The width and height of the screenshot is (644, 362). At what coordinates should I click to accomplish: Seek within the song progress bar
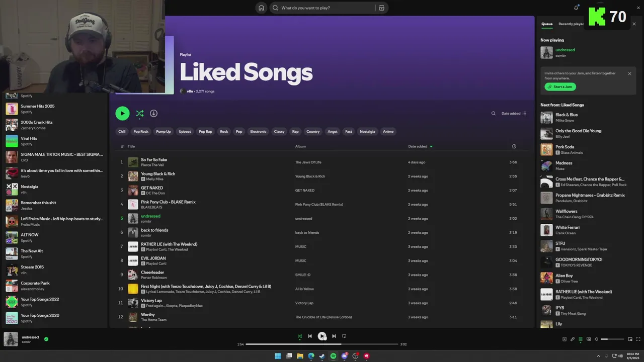[322, 344]
